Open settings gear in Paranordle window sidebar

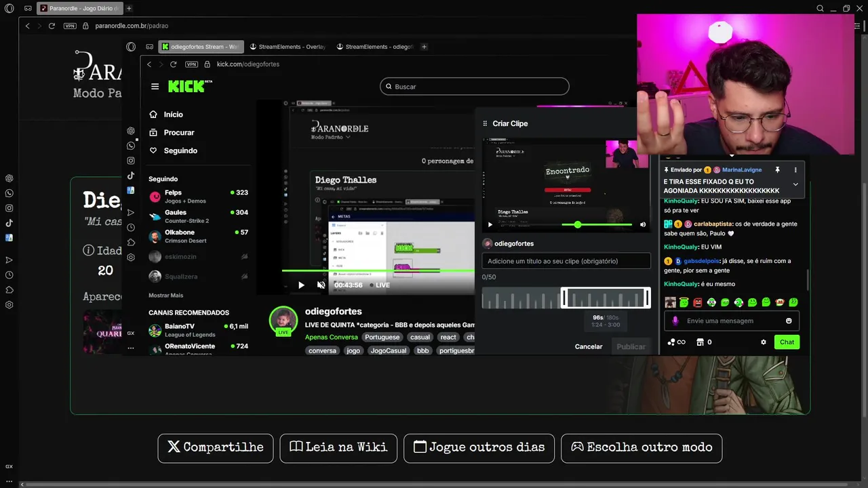(x=9, y=305)
